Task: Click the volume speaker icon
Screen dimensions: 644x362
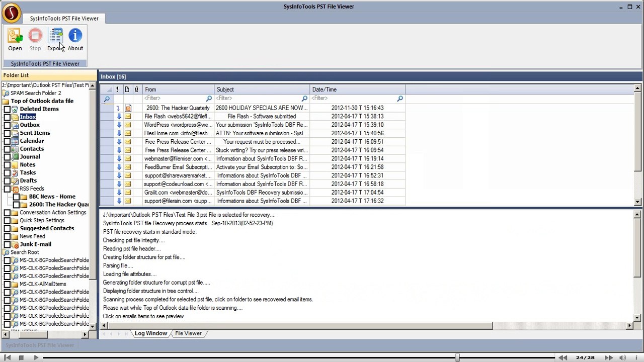Action: 622,357
